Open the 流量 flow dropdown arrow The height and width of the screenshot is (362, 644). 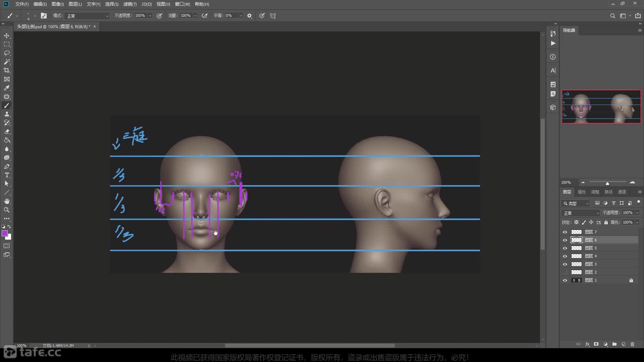click(x=195, y=16)
